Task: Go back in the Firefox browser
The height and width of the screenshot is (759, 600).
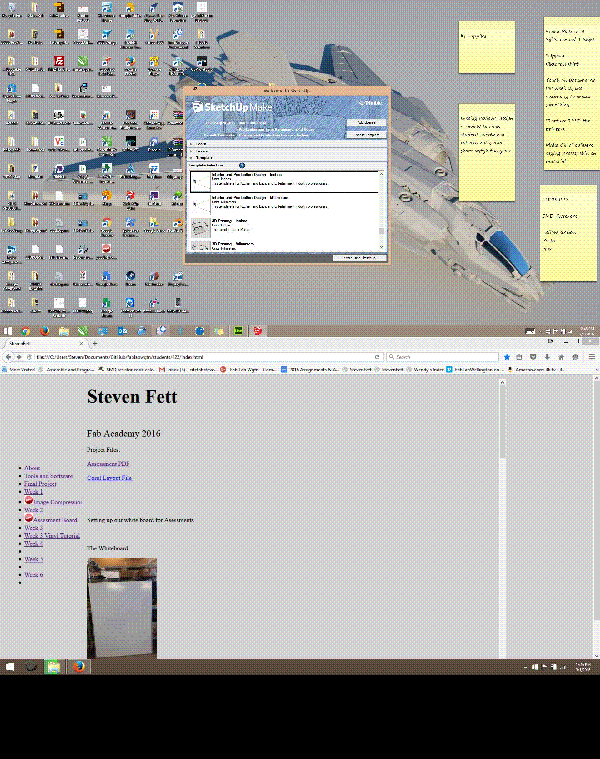Action: [8, 357]
